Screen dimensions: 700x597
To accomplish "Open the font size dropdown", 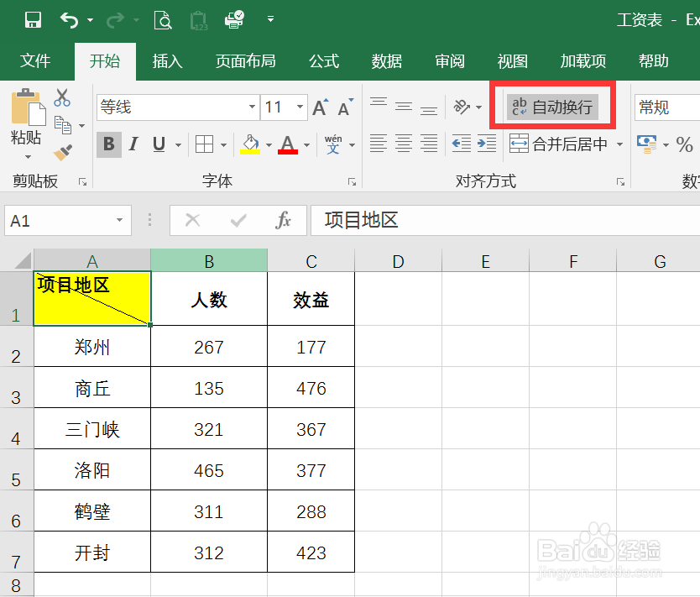I will tap(298, 107).
